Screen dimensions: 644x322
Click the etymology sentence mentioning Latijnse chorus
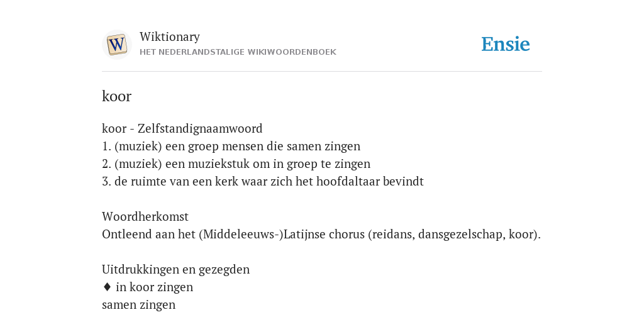click(x=321, y=235)
